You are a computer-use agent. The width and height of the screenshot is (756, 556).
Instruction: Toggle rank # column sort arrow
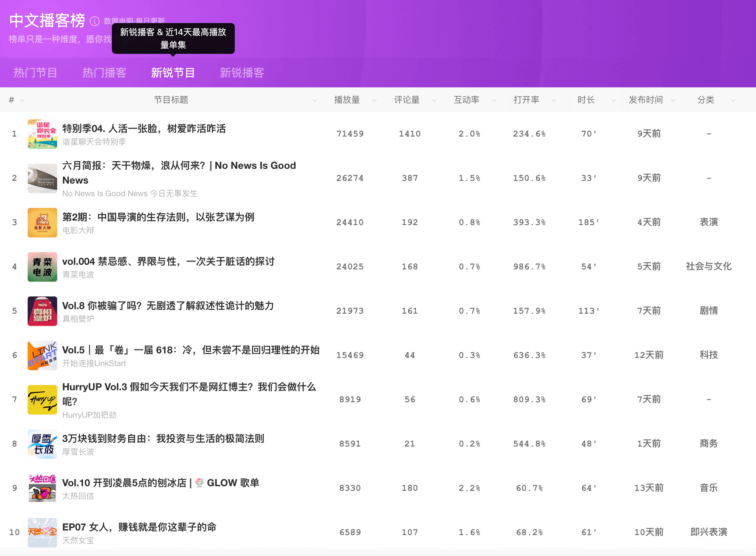click(x=22, y=100)
